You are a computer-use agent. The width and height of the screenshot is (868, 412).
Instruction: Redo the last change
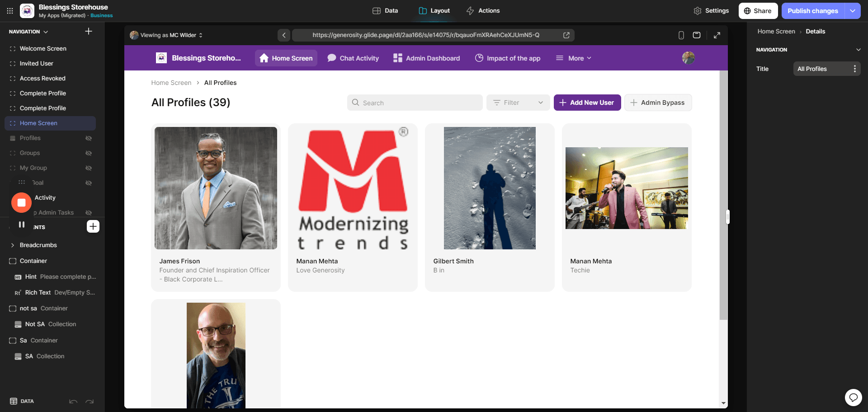(x=90, y=401)
